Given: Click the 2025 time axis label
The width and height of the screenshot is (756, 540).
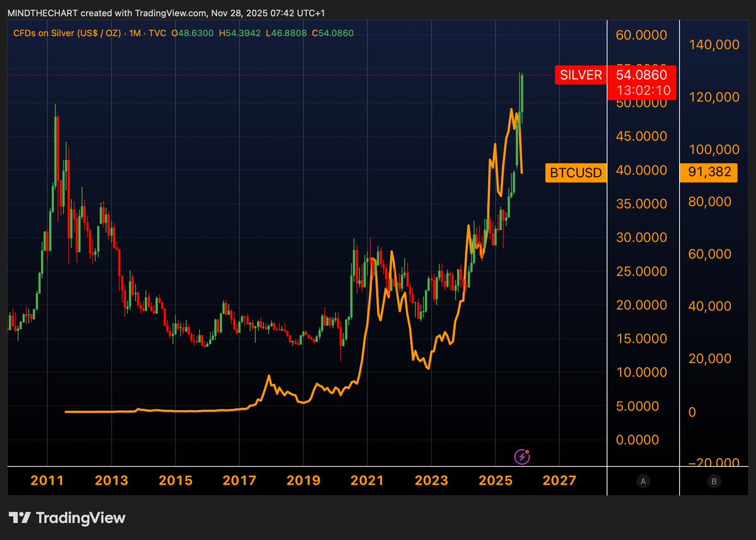Looking at the screenshot, I should click(495, 480).
